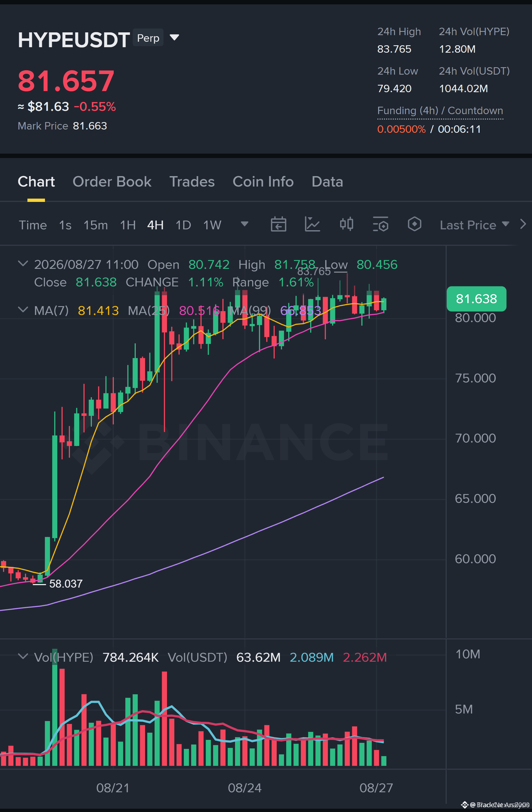Open the HYPEUSDT pair selector dropdown arrow

(x=174, y=37)
